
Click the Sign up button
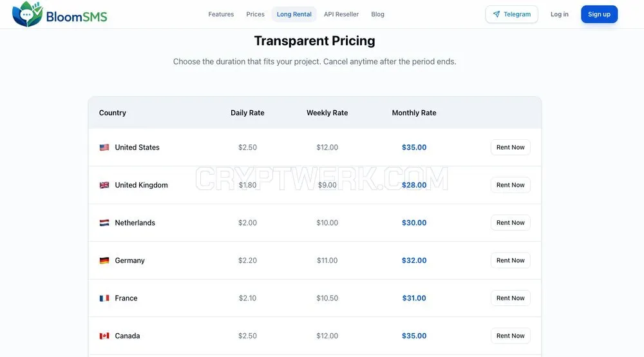pos(599,14)
